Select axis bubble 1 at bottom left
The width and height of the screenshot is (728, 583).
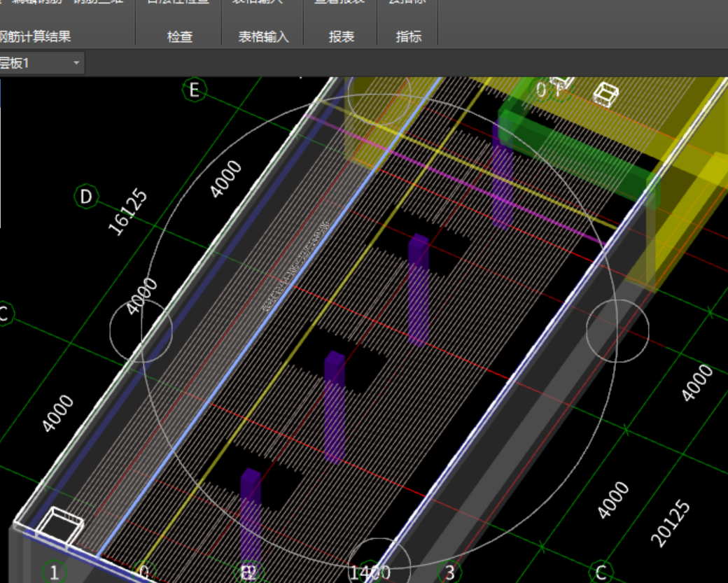tap(54, 573)
